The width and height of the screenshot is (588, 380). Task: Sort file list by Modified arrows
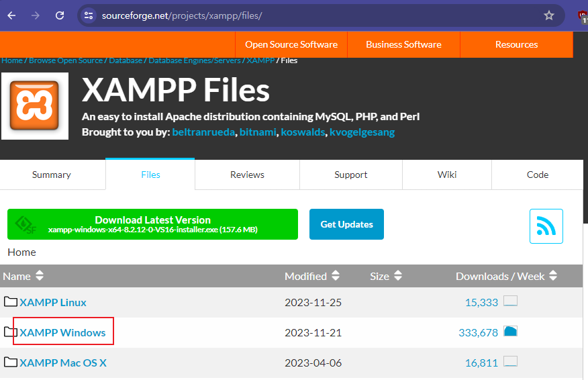coord(336,276)
